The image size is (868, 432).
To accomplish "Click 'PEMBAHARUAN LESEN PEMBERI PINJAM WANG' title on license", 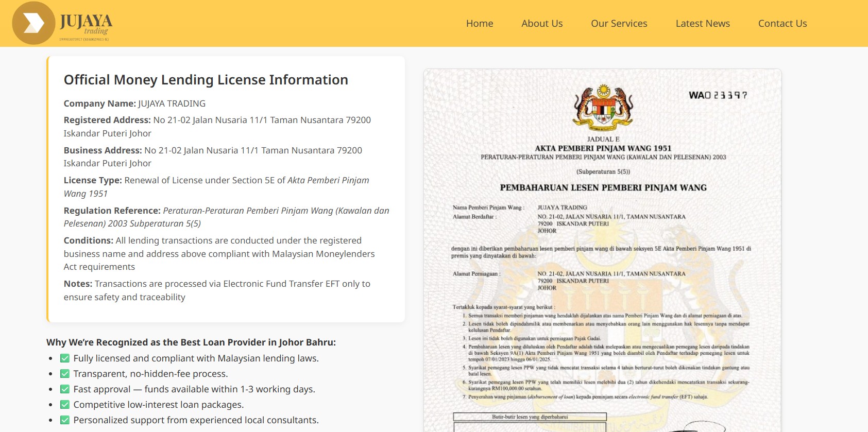I will 603,188.
